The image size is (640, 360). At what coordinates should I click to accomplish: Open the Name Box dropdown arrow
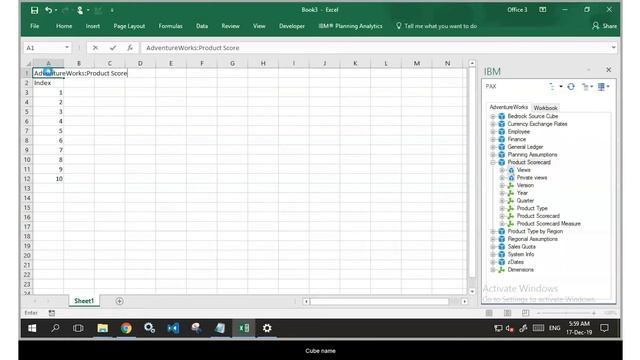(67, 48)
